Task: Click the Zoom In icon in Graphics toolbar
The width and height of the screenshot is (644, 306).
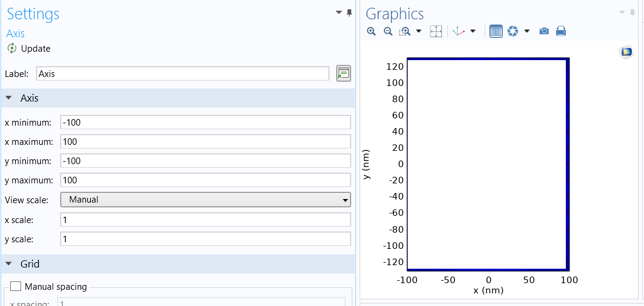Action: click(x=372, y=31)
